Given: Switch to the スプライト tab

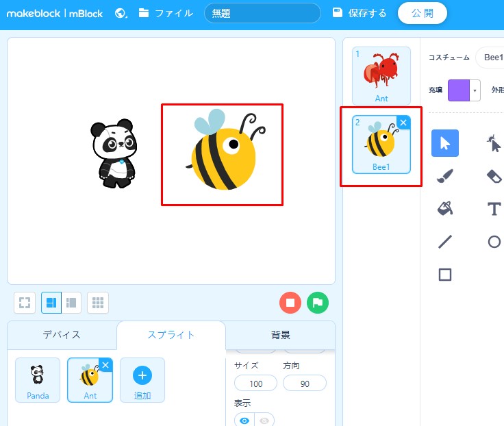Looking at the screenshot, I should (x=171, y=335).
